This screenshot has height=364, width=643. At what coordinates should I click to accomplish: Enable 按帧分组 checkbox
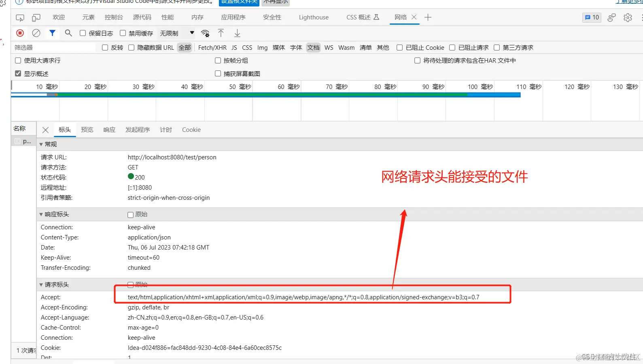point(218,61)
